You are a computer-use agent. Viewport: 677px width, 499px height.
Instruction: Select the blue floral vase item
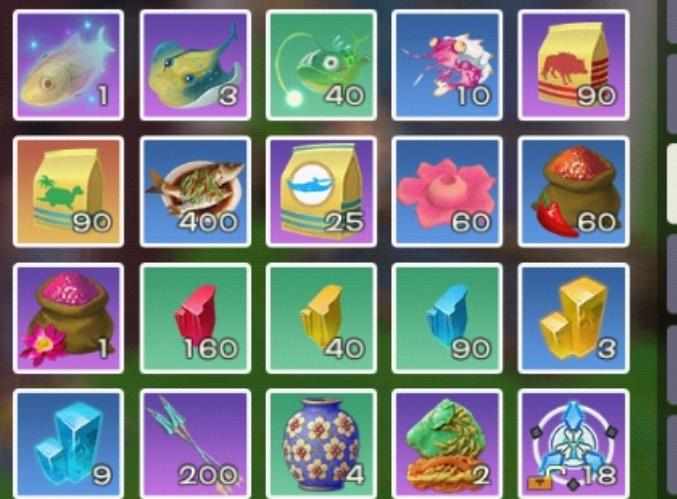point(321,444)
